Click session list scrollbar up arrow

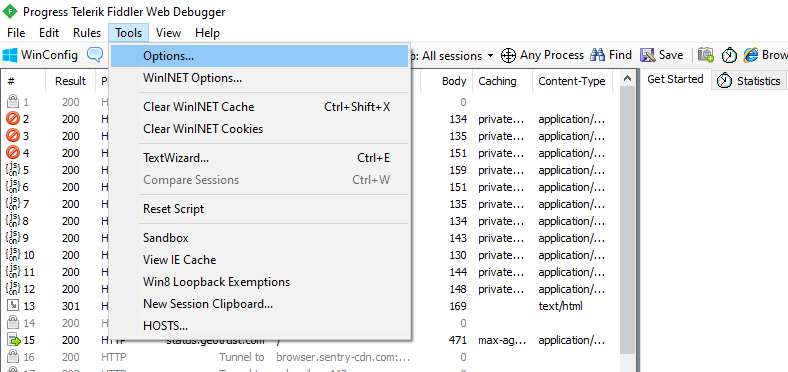(x=626, y=79)
